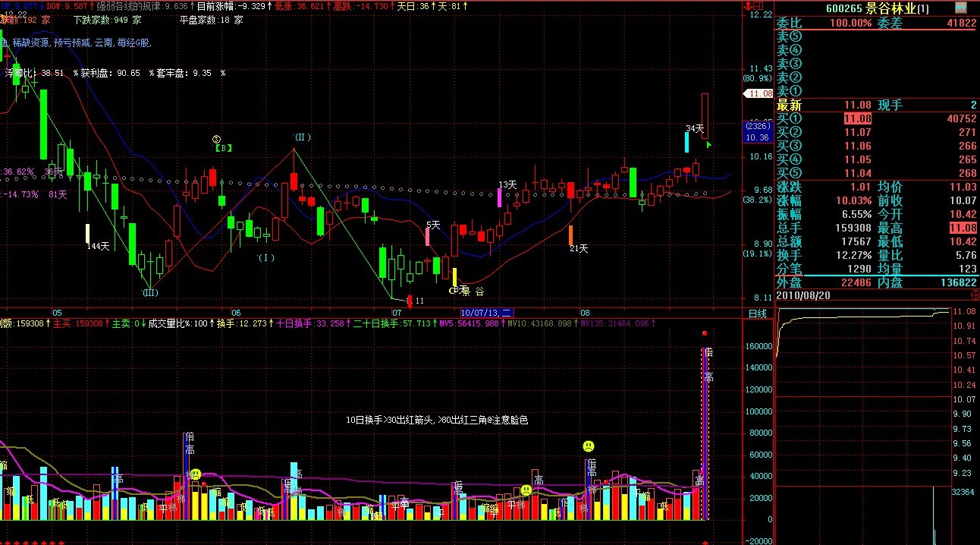
Task: Click the blue (2326) 10.36 cursor price box
Action: [758, 132]
